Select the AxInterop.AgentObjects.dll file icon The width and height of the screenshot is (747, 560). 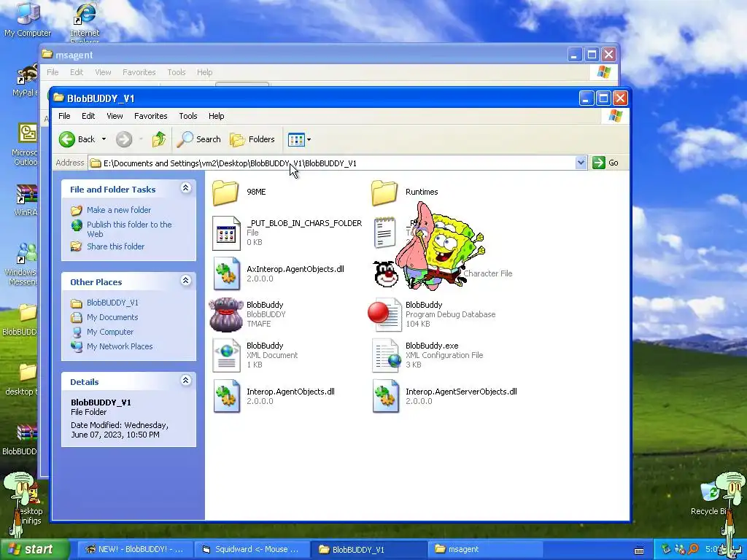pos(226,273)
